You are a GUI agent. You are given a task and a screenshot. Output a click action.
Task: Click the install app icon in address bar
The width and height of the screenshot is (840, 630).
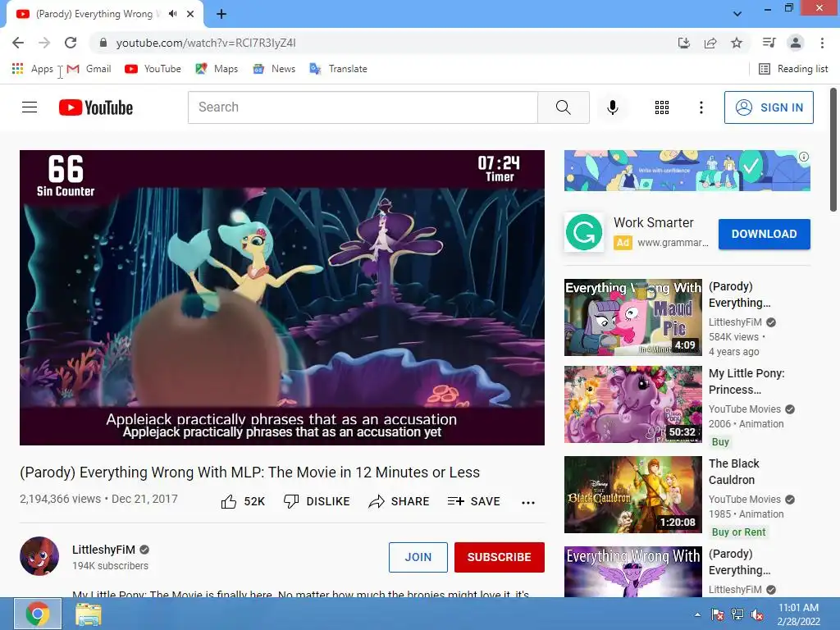684,43
